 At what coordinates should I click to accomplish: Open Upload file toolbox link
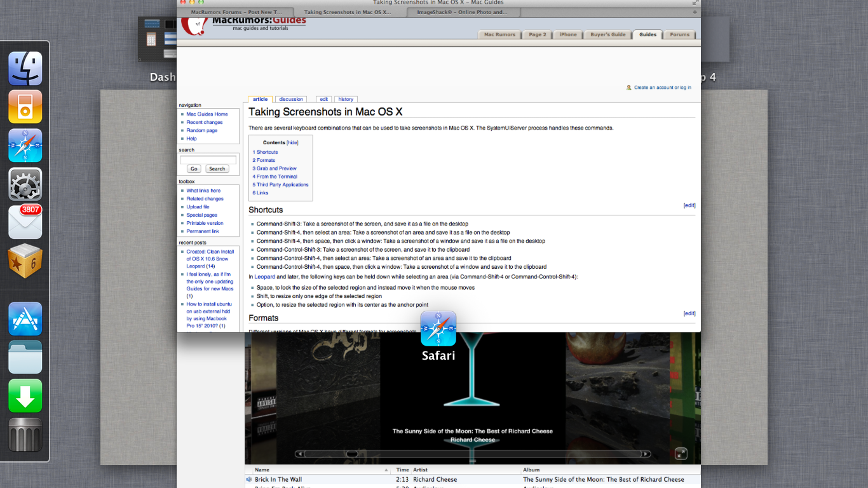click(x=198, y=207)
